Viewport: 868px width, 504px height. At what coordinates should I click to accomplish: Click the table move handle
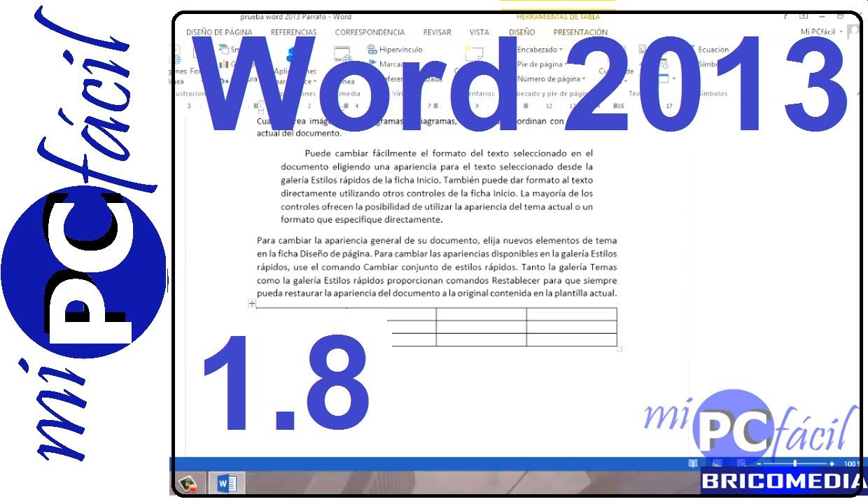(x=252, y=303)
